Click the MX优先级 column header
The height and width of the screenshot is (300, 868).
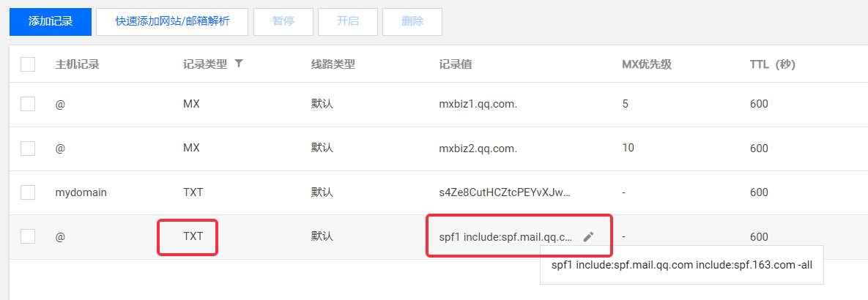pos(647,64)
